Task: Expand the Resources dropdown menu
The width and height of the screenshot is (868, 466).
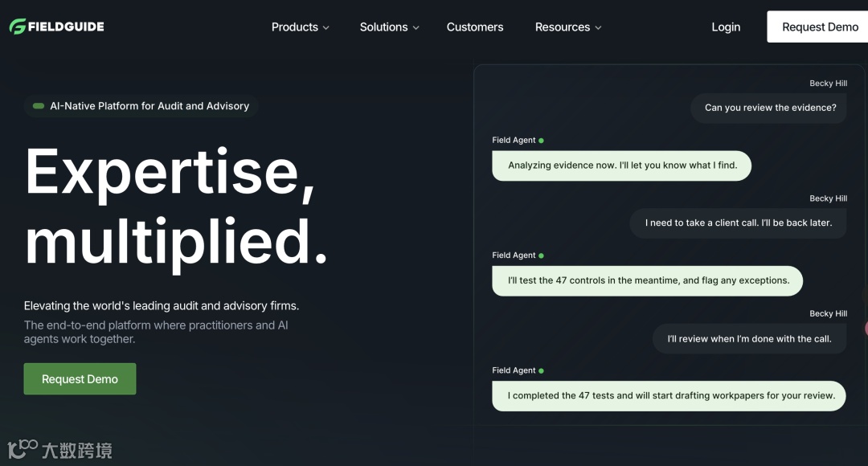Action: tap(567, 27)
